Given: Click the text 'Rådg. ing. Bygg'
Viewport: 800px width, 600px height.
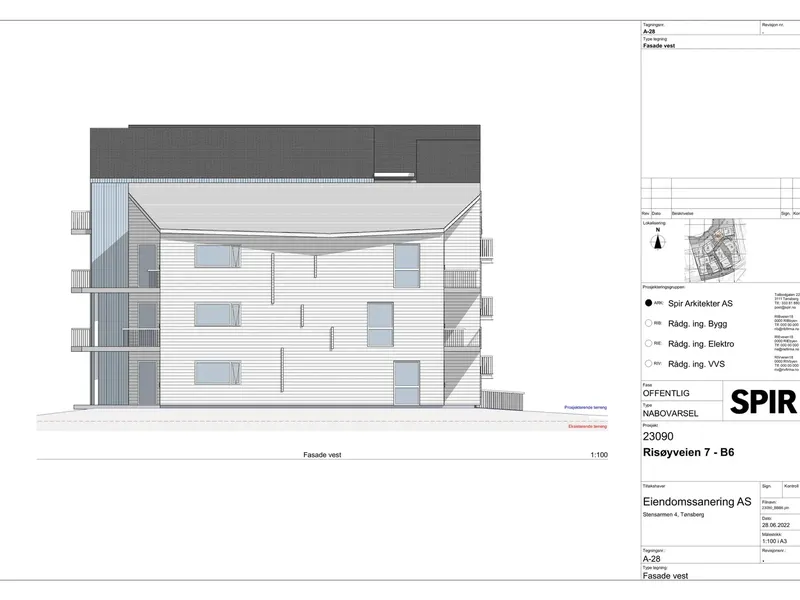Looking at the screenshot, I should coord(697,324).
